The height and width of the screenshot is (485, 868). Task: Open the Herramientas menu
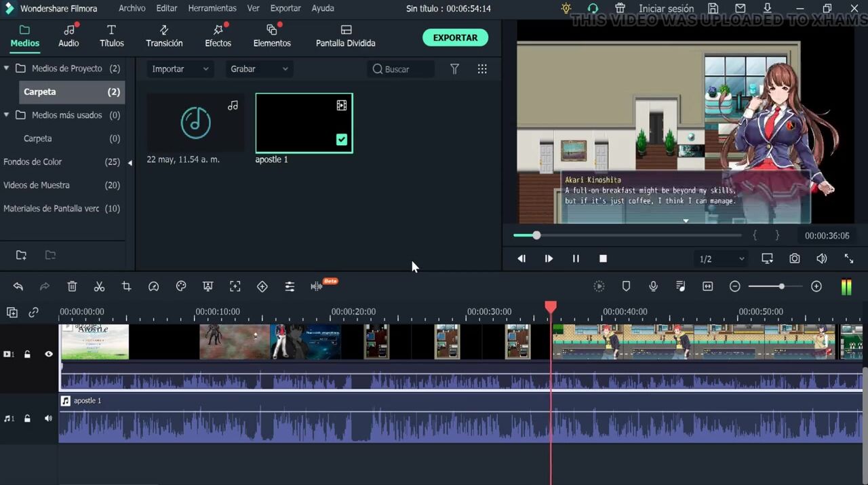point(212,9)
